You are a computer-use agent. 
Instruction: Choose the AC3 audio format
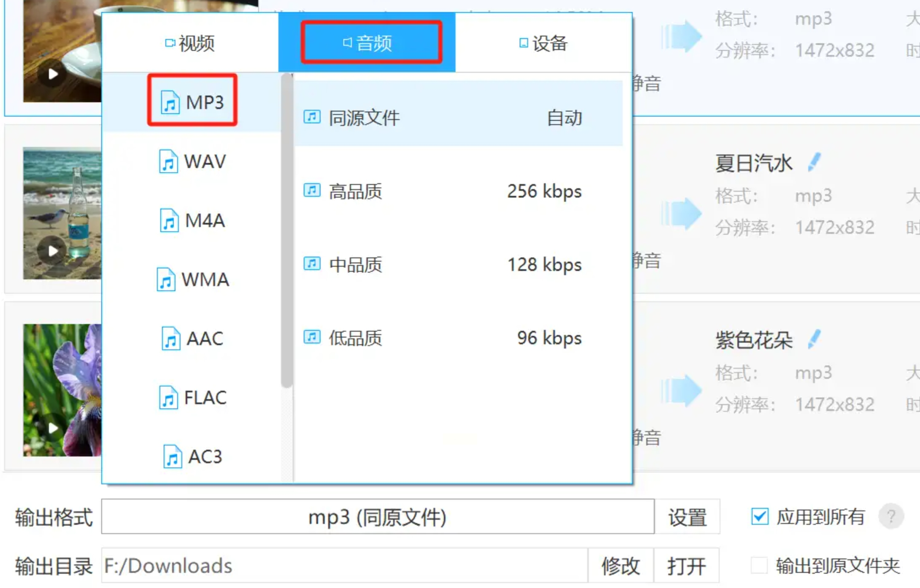[192, 456]
